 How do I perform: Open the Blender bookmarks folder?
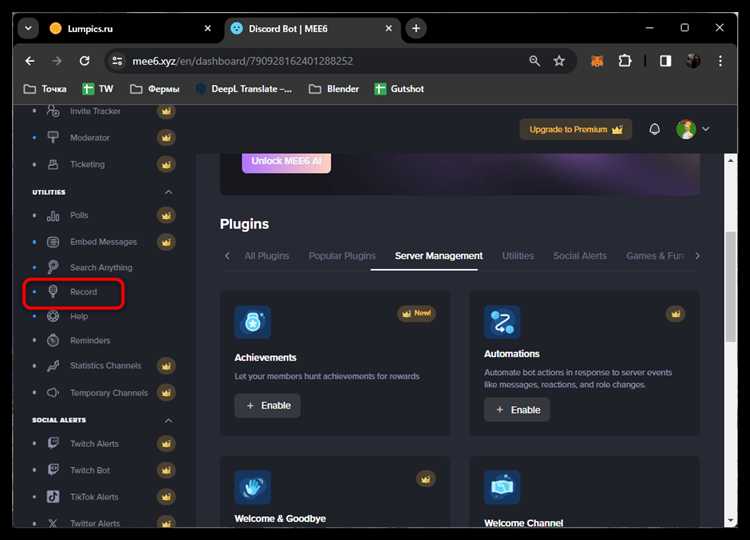[x=334, y=89]
